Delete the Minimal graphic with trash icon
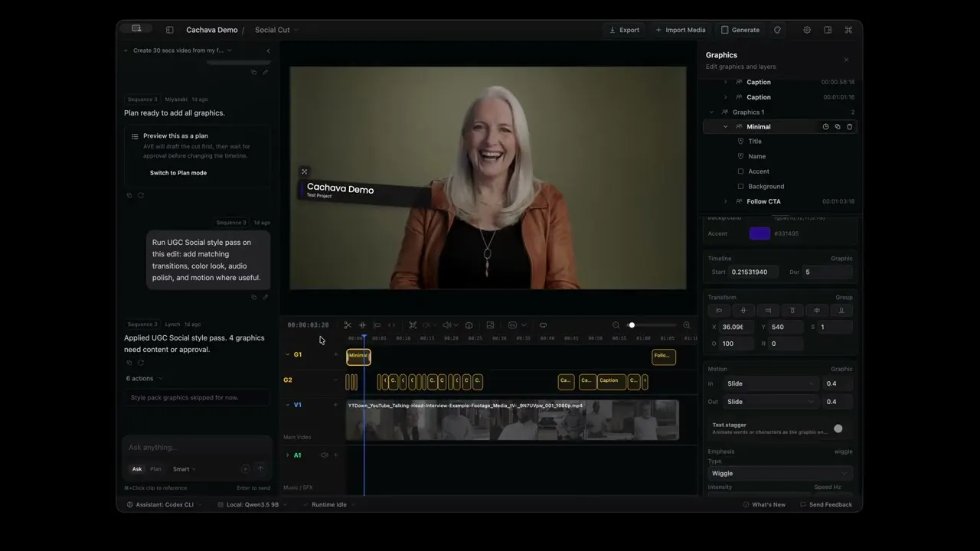The height and width of the screenshot is (551, 980). (x=849, y=127)
